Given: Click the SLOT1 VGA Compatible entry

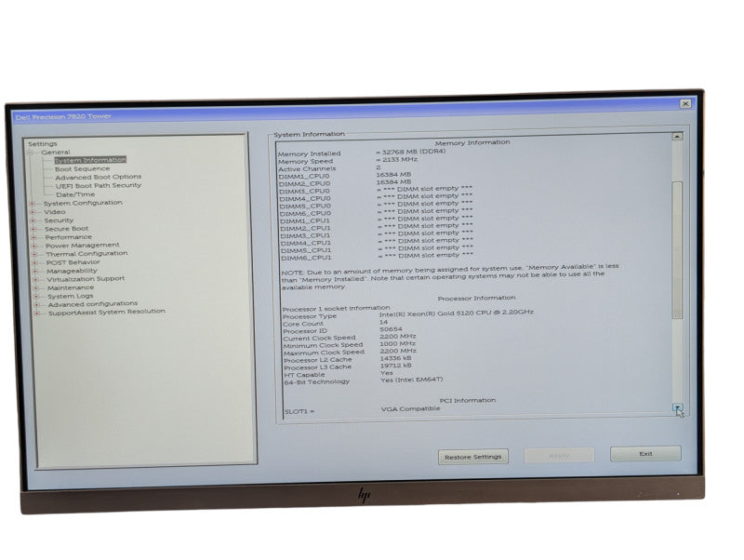Looking at the screenshot, I should [x=411, y=408].
